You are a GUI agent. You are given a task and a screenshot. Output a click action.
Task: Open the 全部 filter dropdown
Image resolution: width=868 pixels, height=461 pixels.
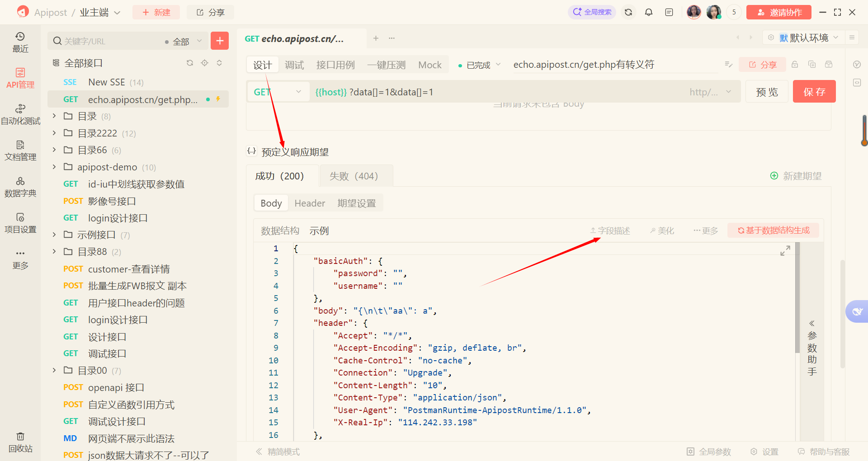(x=184, y=41)
